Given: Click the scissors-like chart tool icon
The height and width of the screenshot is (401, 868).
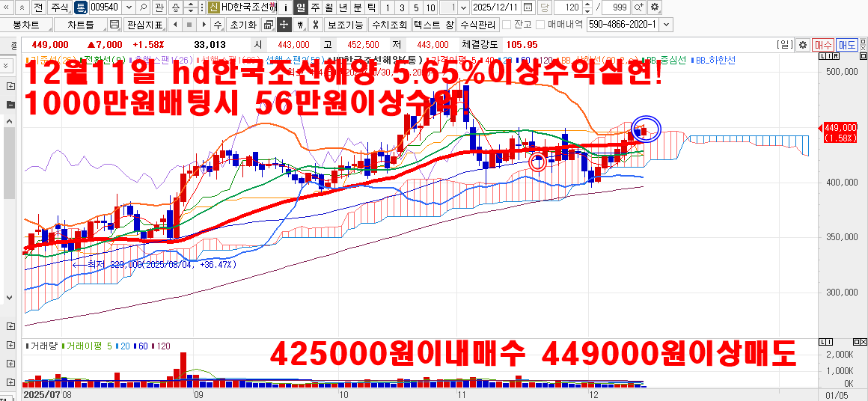Looking at the screenshot, I should pyautogui.click(x=315, y=25).
